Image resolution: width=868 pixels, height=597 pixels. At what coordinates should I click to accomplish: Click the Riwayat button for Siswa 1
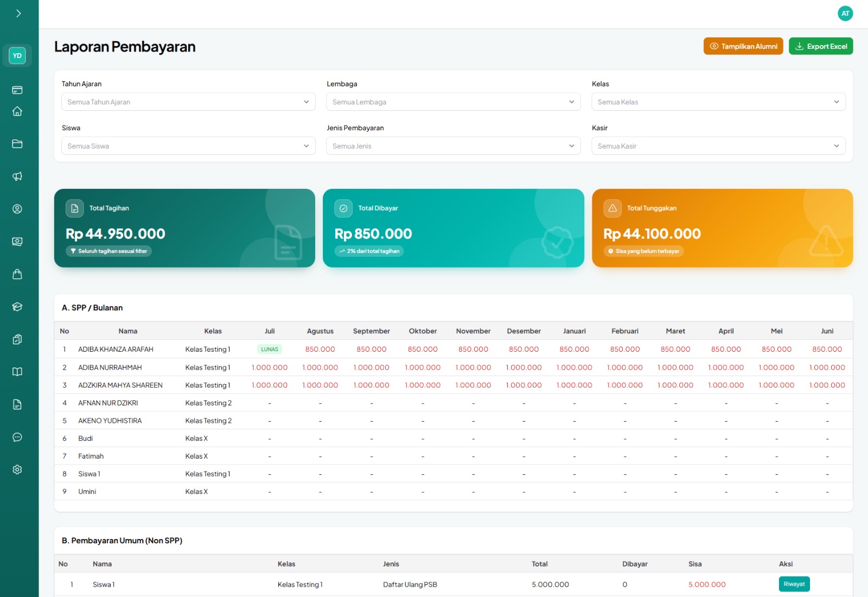(794, 584)
